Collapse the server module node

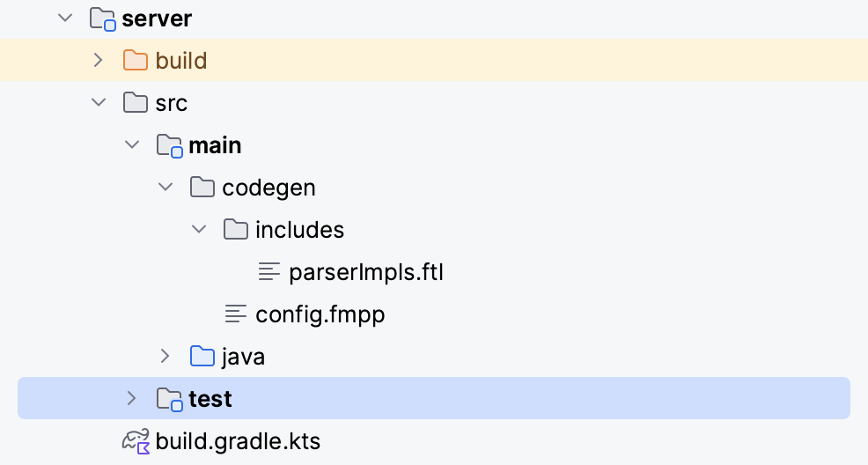pos(65,18)
